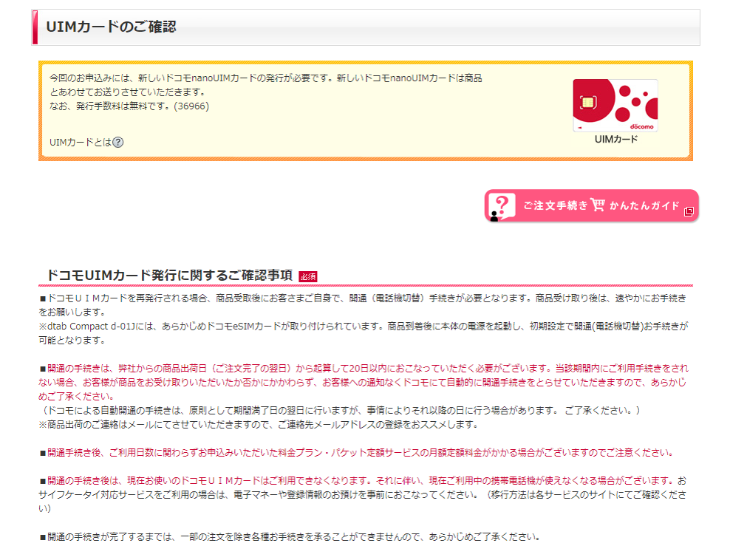
Task: Click the question mark help icon beside UIMカードとは
Action: (x=118, y=143)
